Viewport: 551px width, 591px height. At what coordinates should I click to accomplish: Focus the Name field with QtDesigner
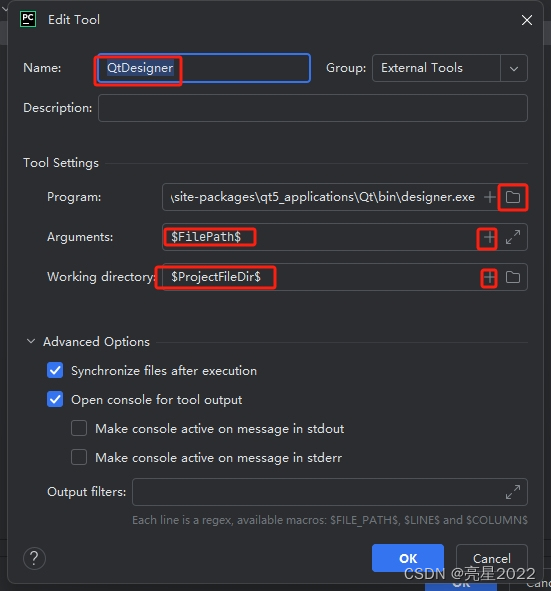click(204, 68)
